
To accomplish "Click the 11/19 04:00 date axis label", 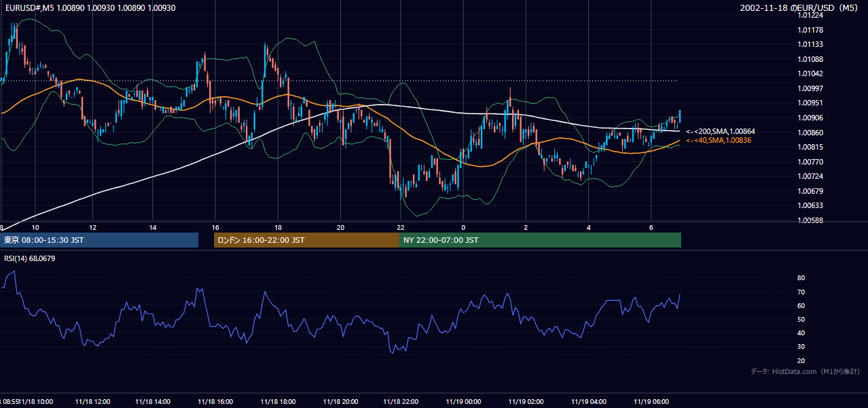I will [589, 401].
